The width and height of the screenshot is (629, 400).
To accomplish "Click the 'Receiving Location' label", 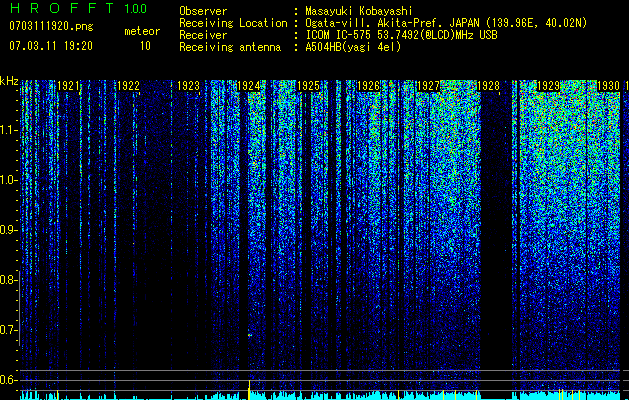I will pos(233,23).
